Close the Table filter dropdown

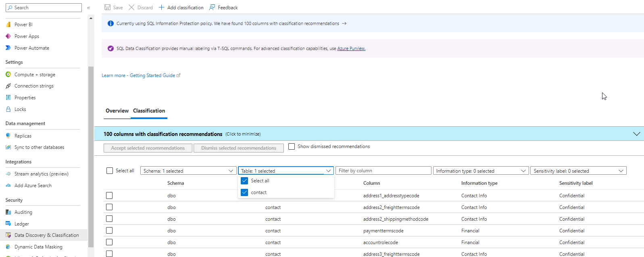coord(286,171)
